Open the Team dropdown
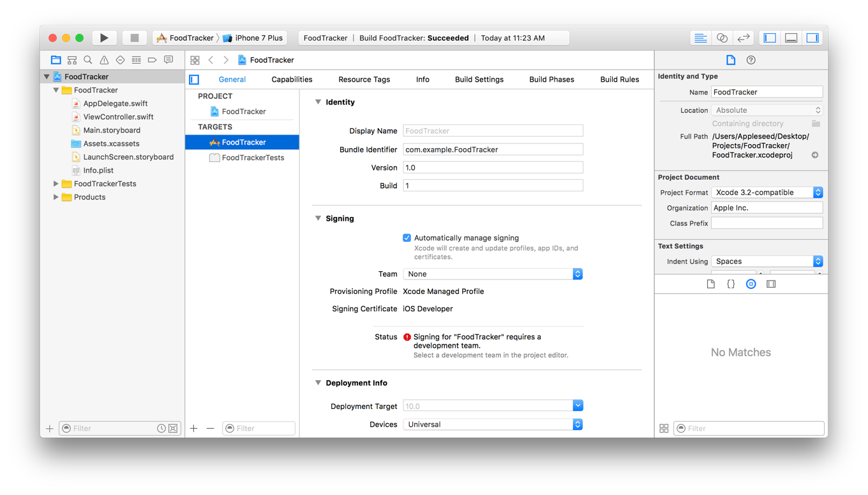Viewport: 868px width, 495px height. (493, 274)
